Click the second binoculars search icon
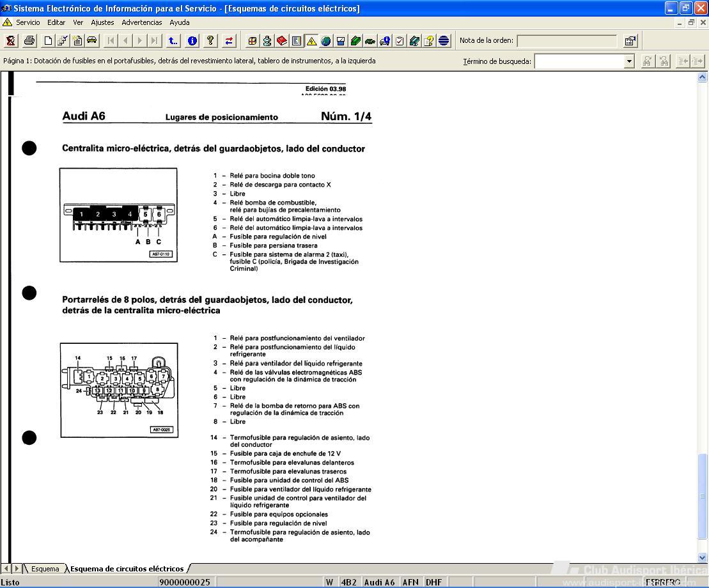Viewport: 709px width, 588px height. coord(664,61)
